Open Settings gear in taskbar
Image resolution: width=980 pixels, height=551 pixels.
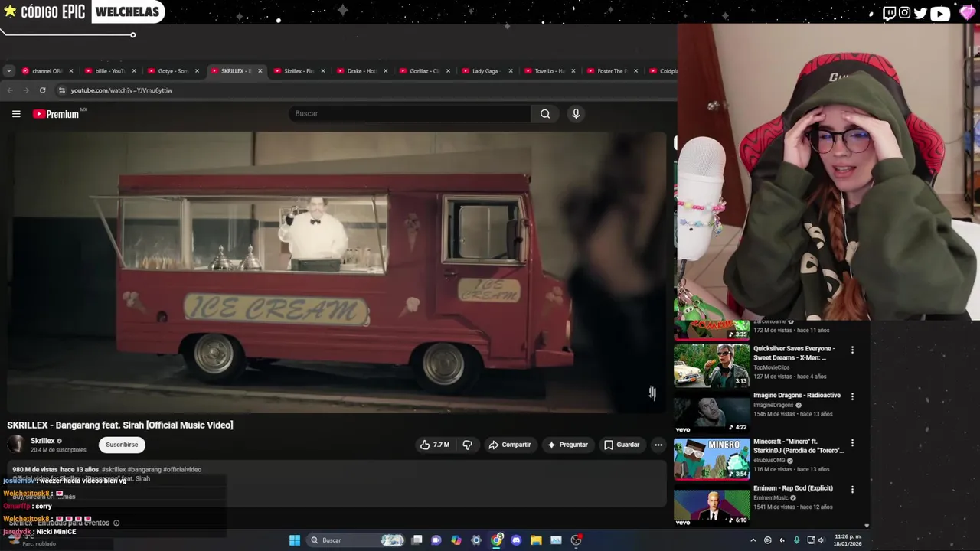pyautogui.click(x=476, y=540)
